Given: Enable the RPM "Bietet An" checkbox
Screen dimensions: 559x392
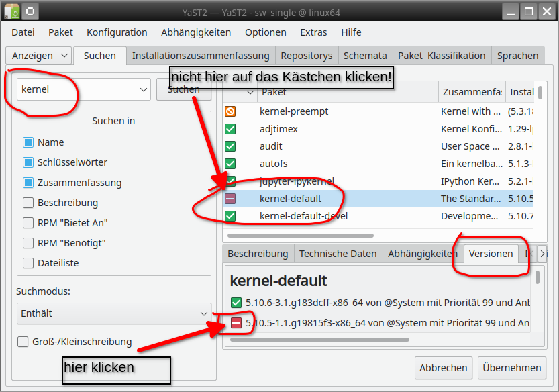Looking at the screenshot, I should coord(28,223).
